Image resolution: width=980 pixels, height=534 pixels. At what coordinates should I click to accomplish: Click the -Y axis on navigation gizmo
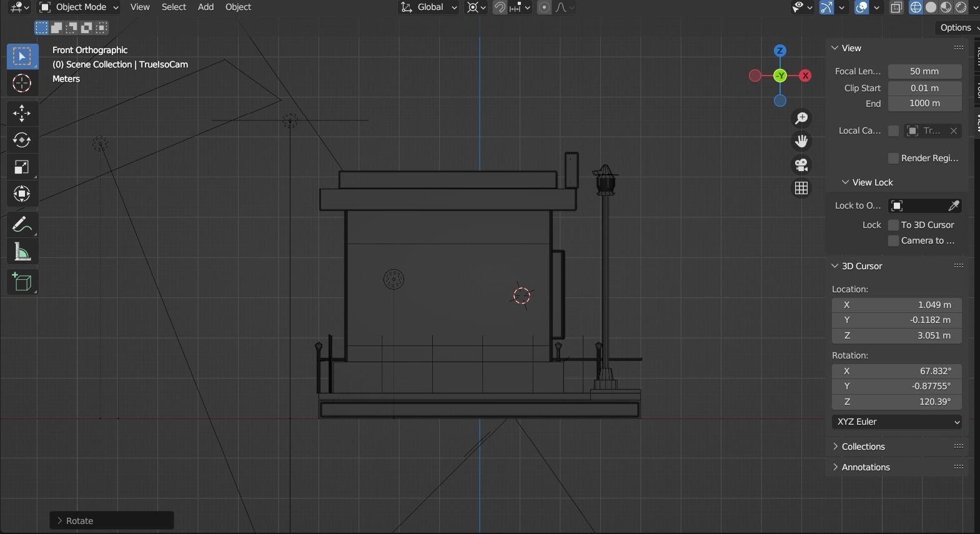click(x=780, y=76)
